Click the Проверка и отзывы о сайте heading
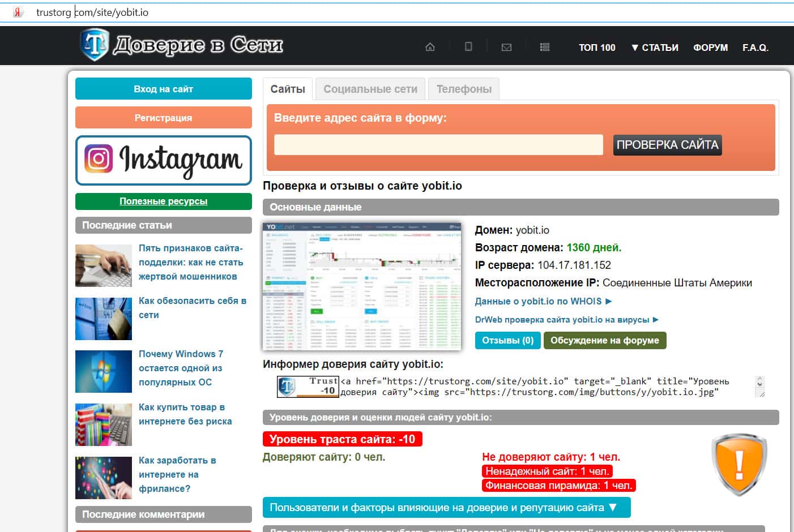Screen dimensions: 794x532 click(362, 186)
